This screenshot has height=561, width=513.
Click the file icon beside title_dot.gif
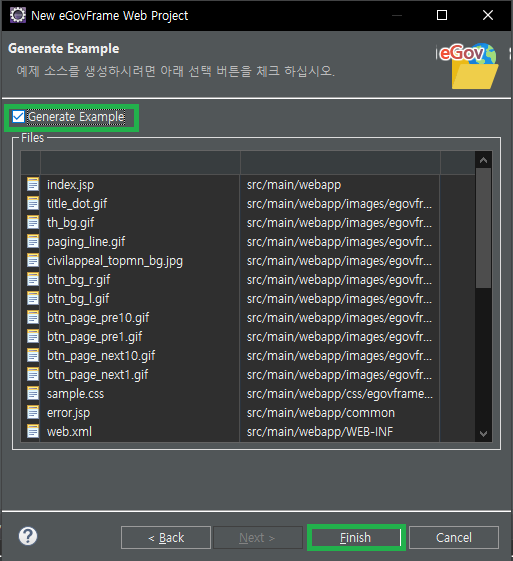click(33, 204)
